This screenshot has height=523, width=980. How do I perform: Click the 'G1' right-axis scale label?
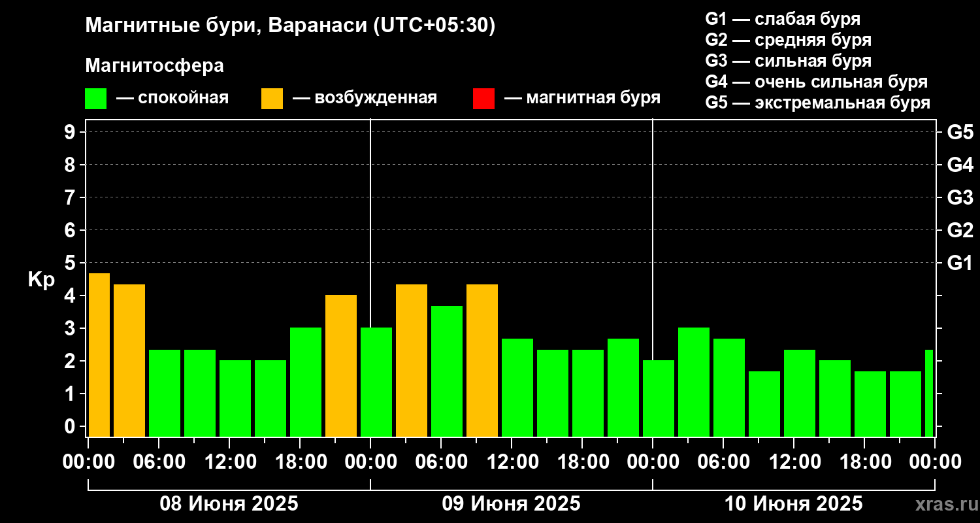[x=960, y=263]
